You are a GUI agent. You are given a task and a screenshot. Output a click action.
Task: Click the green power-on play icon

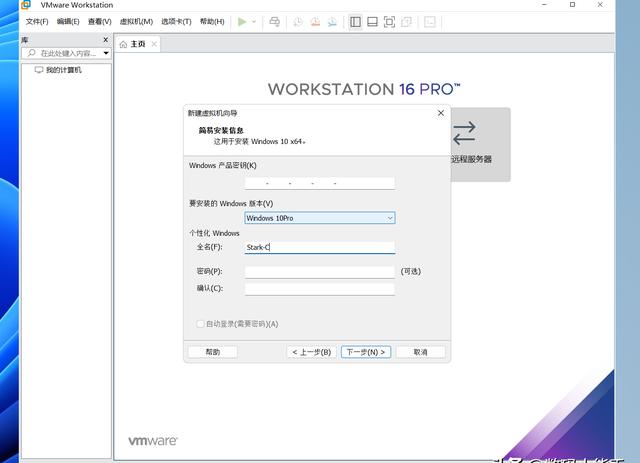242,22
